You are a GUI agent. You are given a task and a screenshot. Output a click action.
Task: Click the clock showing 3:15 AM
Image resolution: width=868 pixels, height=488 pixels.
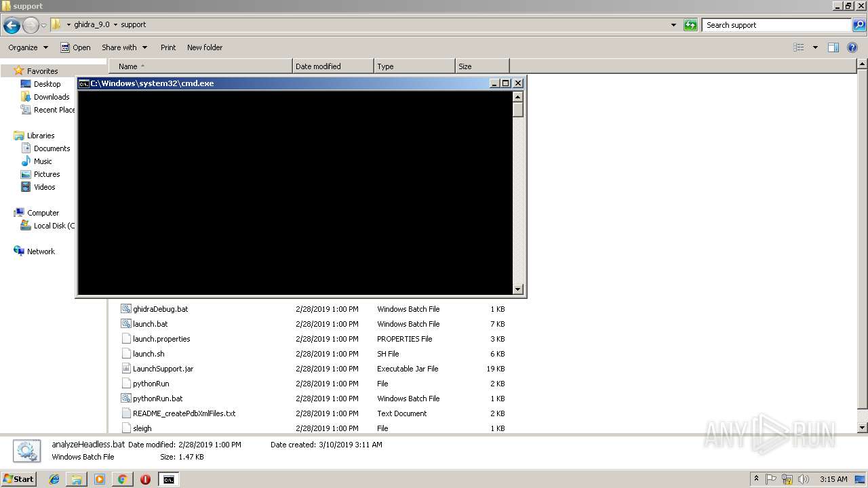pos(833,479)
